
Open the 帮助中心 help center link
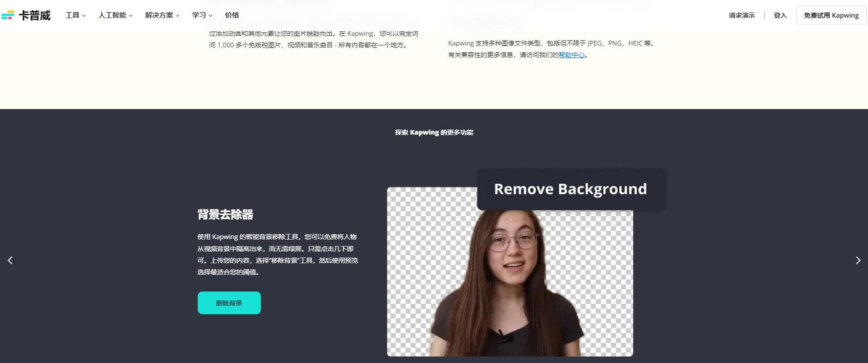[x=571, y=55]
